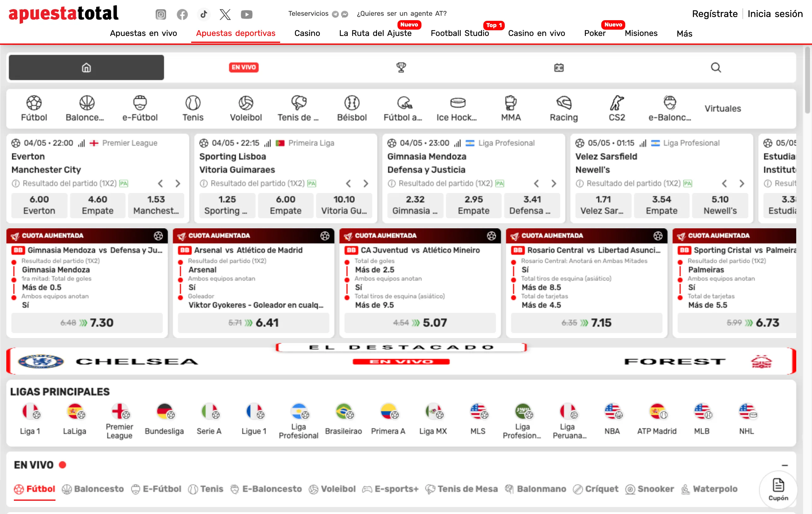Go to previous market for Velez Sarsfield match
The width and height of the screenshot is (812, 514).
pos(724,184)
